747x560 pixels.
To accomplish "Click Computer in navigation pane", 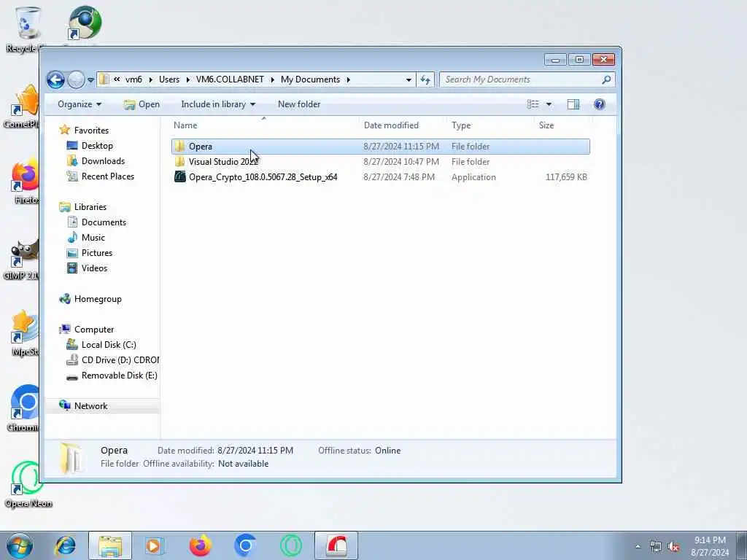I will click(x=94, y=330).
